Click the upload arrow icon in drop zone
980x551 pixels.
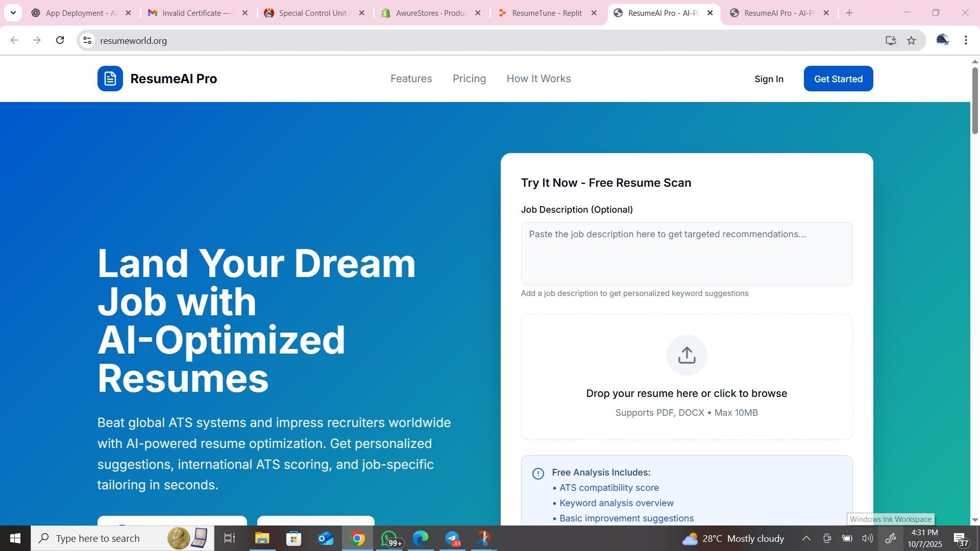click(x=687, y=355)
